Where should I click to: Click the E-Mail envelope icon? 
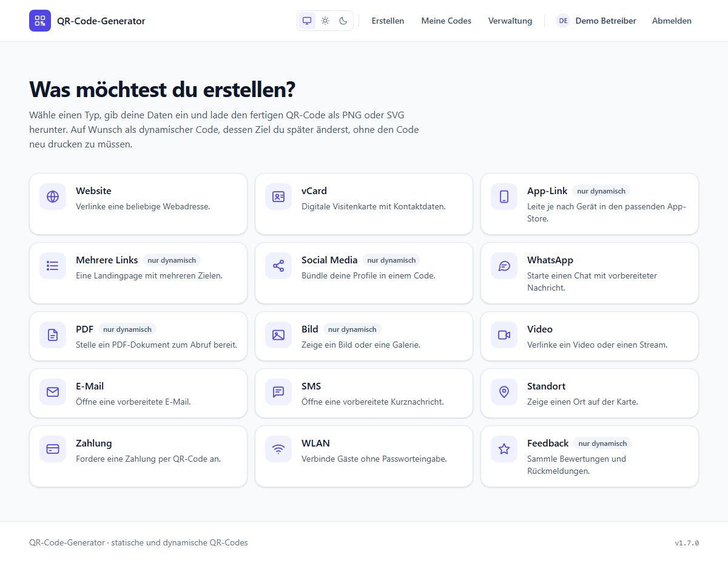tap(53, 392)
